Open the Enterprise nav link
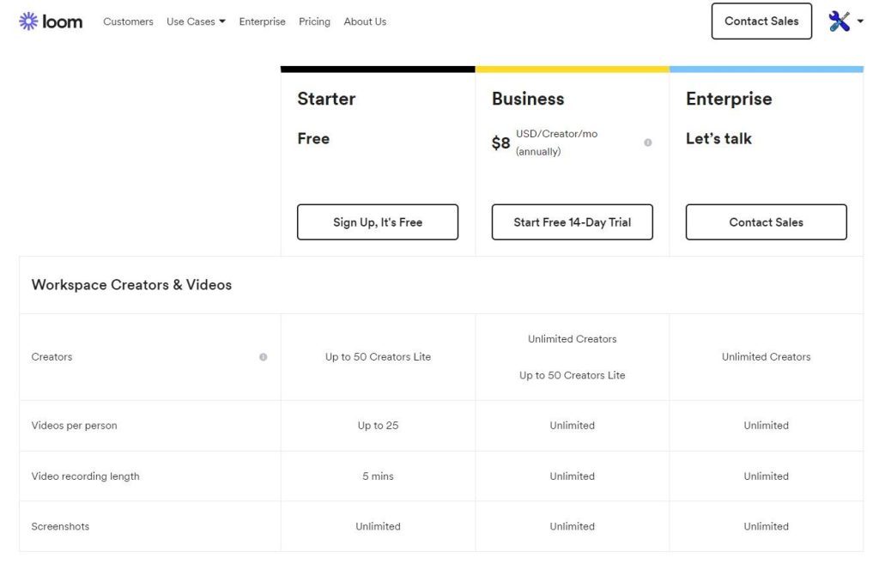The width and height of the screenshot is (879, 588). pyautogui.click(x=262, y=21)
